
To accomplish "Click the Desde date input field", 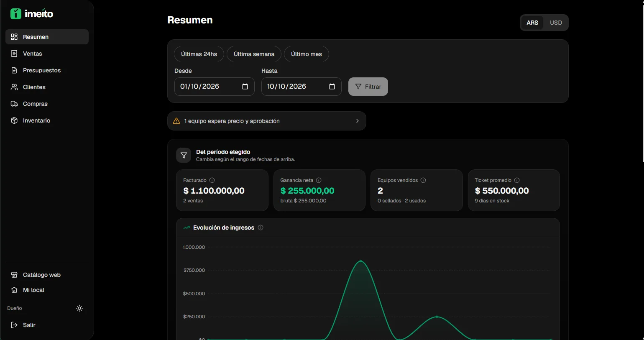I will (x=214, y=87).
